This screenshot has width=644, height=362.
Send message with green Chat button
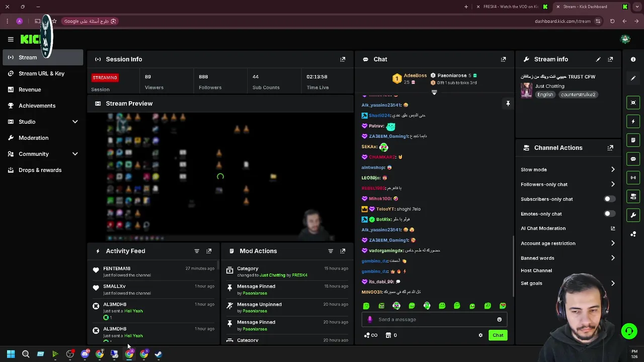click(x=498, y=335)
